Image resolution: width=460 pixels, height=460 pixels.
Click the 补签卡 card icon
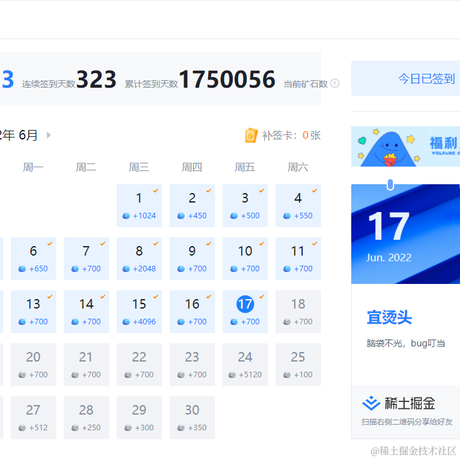(x=251, y=135)
